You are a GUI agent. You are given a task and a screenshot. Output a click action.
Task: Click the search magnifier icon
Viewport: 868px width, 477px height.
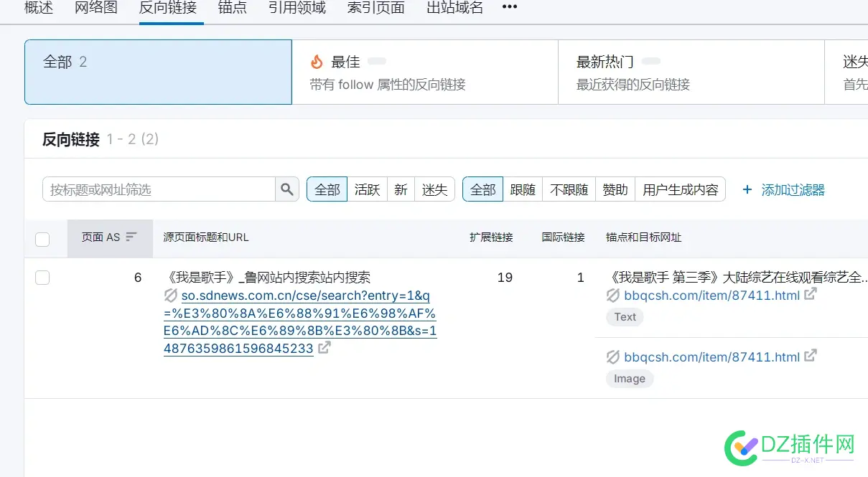287,189
